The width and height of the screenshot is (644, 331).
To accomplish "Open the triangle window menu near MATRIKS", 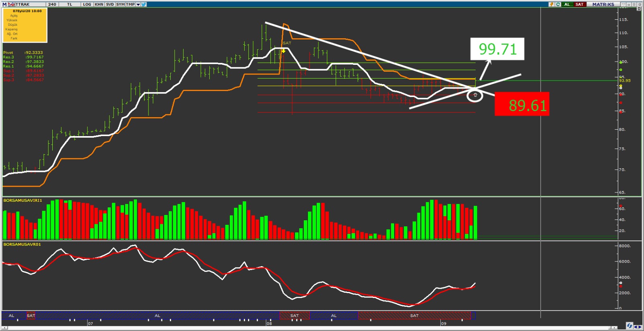I will pos(623,4).
